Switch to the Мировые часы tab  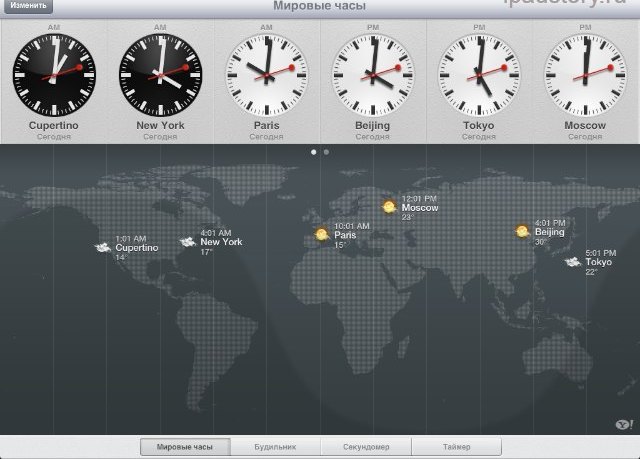(x=185, y=447)
